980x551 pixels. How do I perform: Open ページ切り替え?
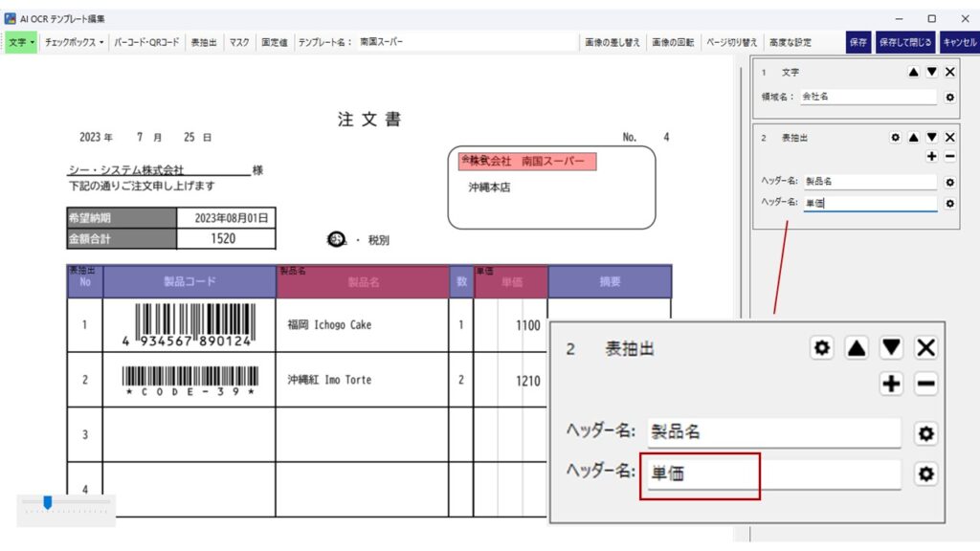tap(732, 42)
